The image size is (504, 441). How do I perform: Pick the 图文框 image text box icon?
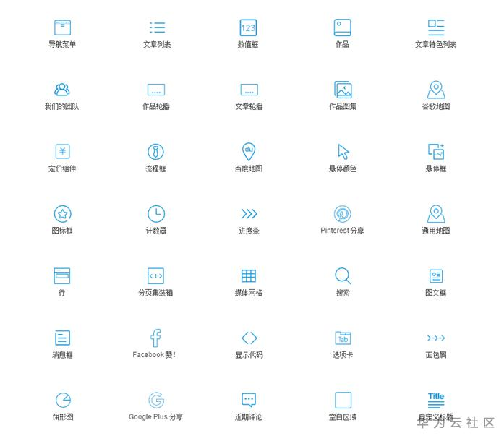[x=436, y=275]
